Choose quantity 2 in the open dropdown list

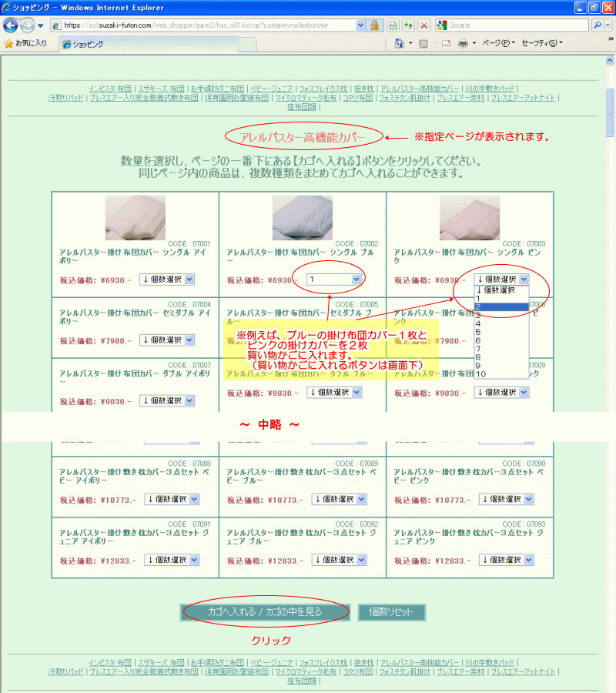coord(501,306)
